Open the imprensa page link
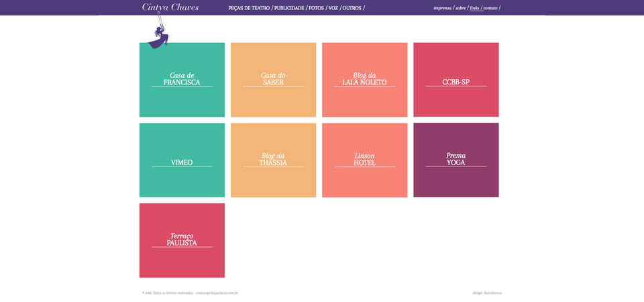Viewport: 644px width, 302px height. (442, 8)
